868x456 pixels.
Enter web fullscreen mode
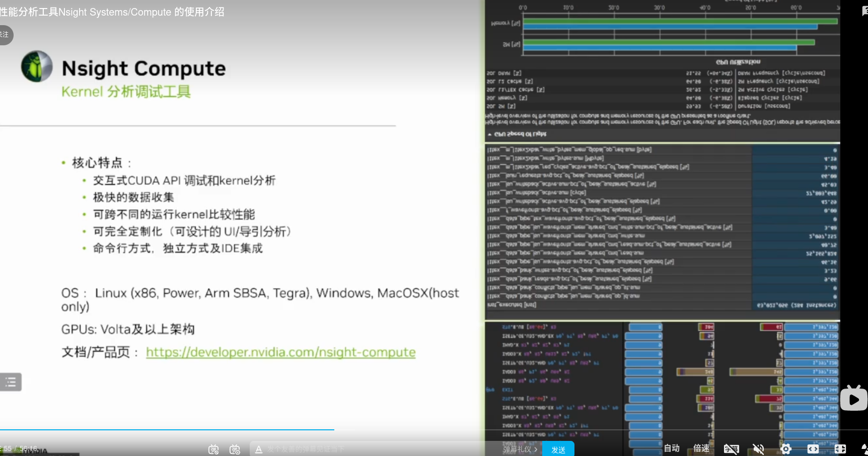[x=813, y=448]
